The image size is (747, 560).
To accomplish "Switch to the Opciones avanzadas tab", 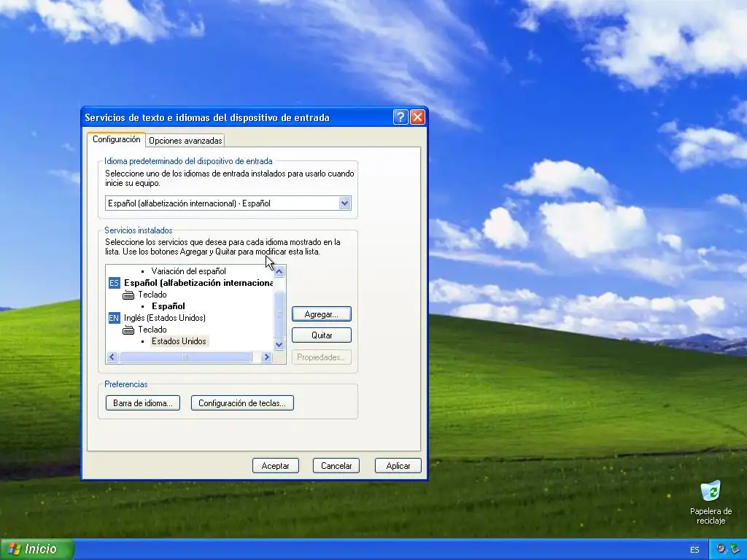I will [x=185, y=141].
